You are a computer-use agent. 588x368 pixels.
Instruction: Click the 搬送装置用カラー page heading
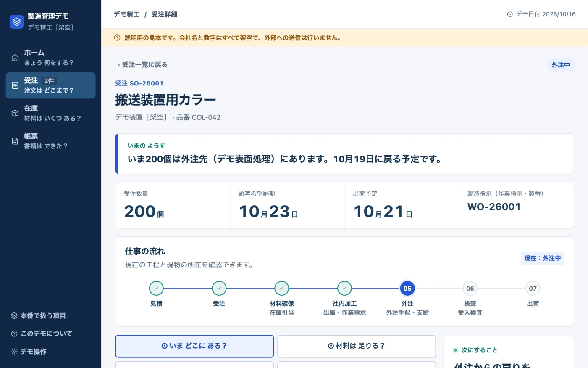click(x=165, y=100)
